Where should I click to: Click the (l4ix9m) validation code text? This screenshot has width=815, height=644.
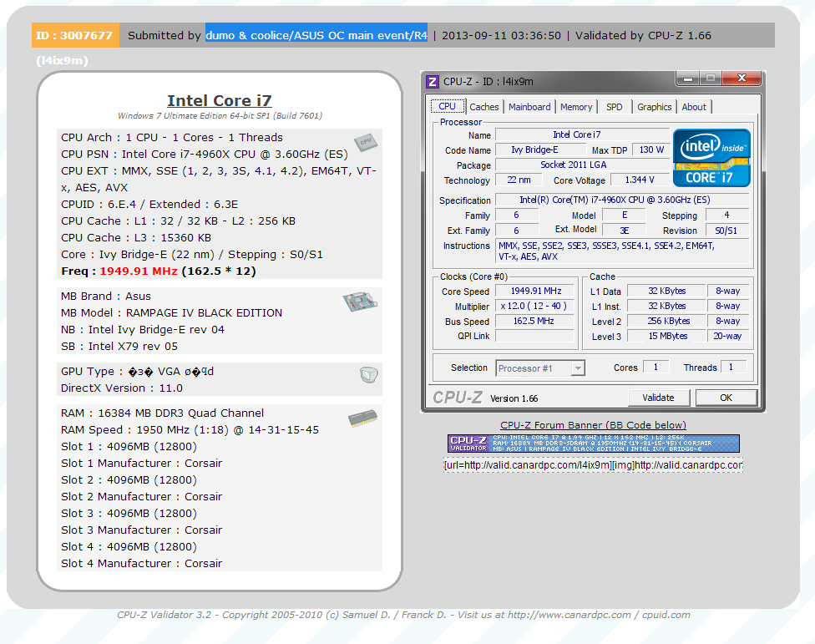[63, 61]
